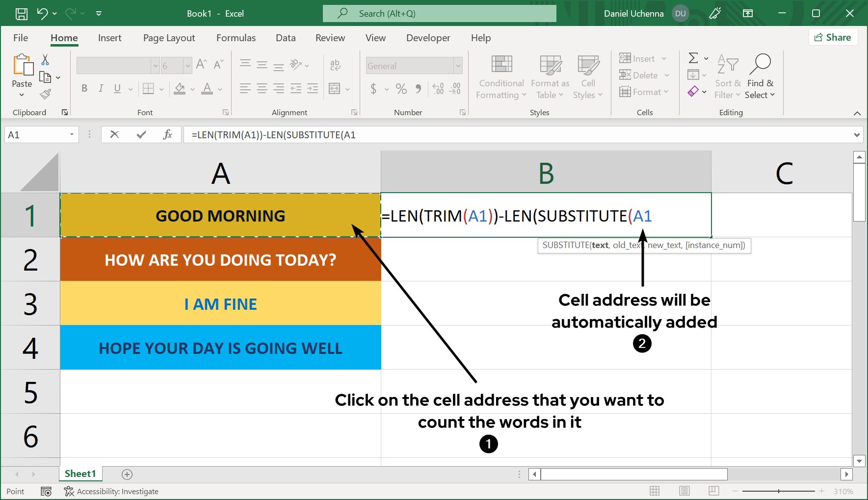Switch to Page Layout view in status bar
This screenshot has height=500, width=868.
684,491
